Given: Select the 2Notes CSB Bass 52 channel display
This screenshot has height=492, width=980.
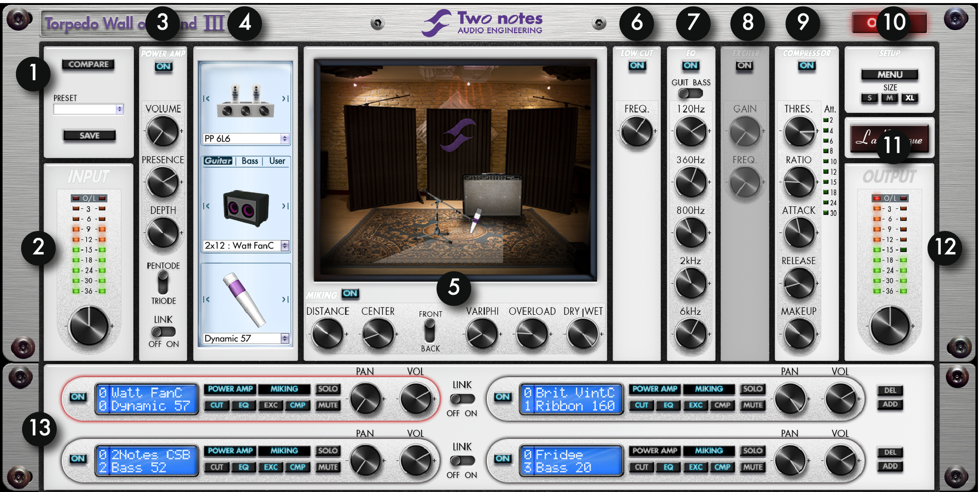Looking at the screenshot, I should tap(147, 461).
